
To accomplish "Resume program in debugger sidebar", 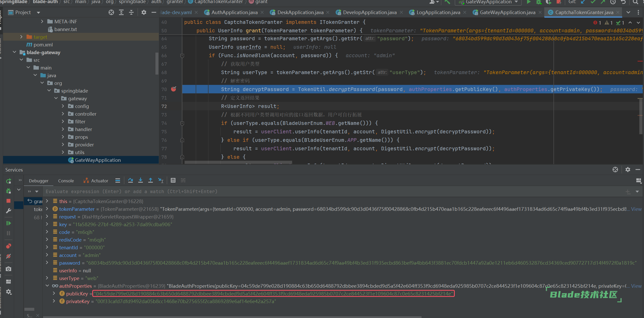I will pyautogui.click(x=8, y=223).
